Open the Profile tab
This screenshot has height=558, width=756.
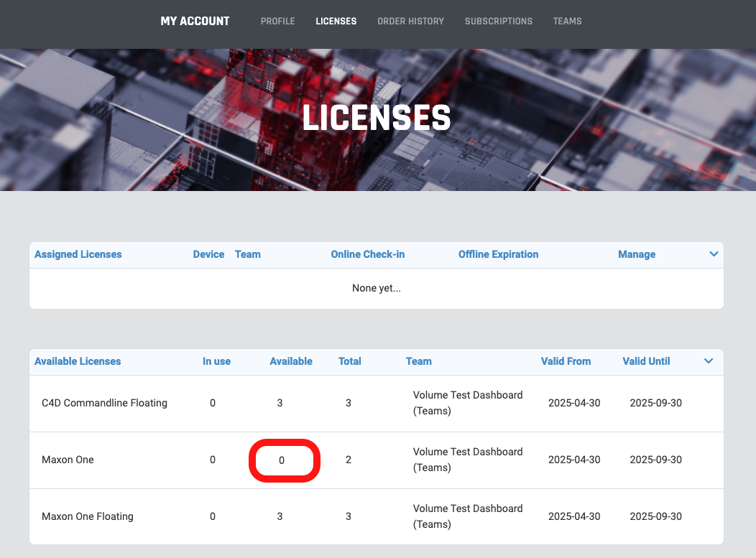(x=277, y=22)
